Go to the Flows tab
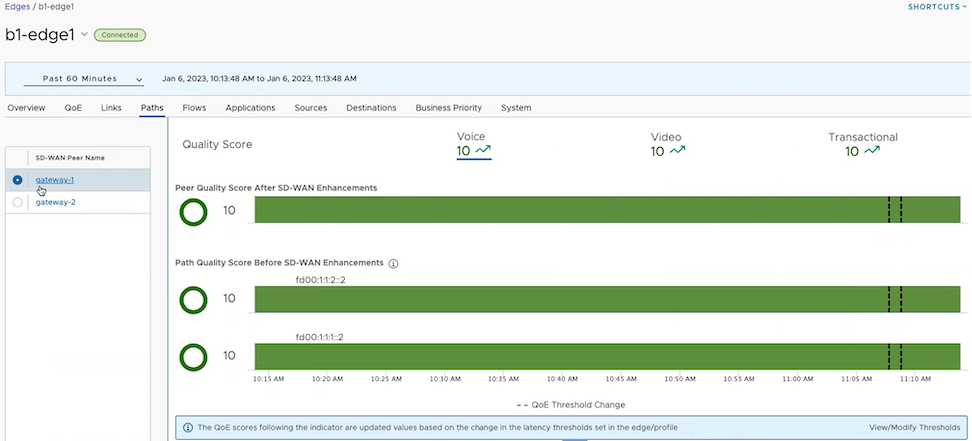Image resolution: width=972 pixels, height=441 pixels. coord(194,107)
